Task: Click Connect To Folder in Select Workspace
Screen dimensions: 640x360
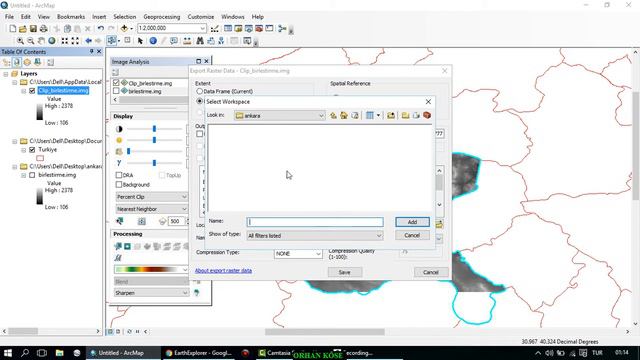Action: click(391, 116)
